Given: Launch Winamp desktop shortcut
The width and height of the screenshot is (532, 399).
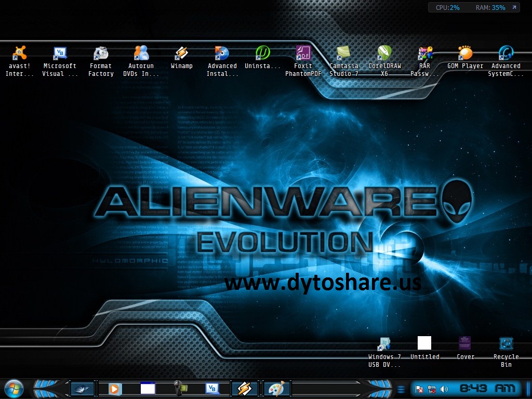Looking at the screenshot, I should click(x=181, y=58).
